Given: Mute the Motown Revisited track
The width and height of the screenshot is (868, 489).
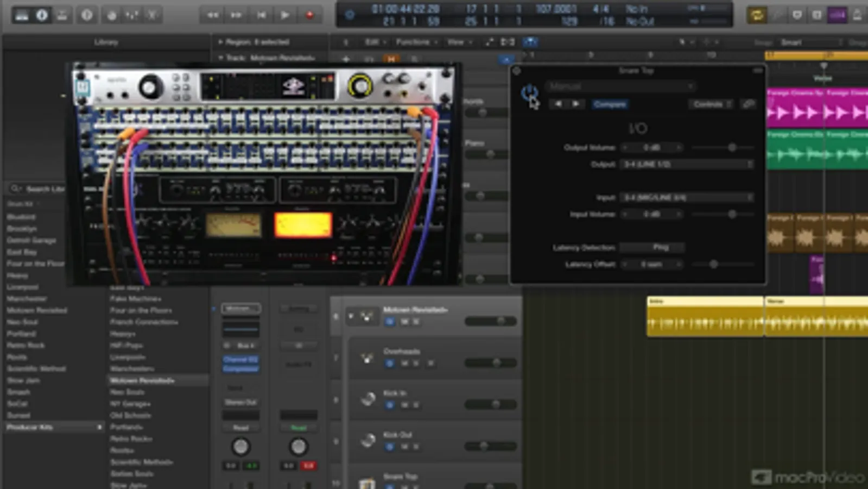Looking at the screenshot, I should [404, 322].
